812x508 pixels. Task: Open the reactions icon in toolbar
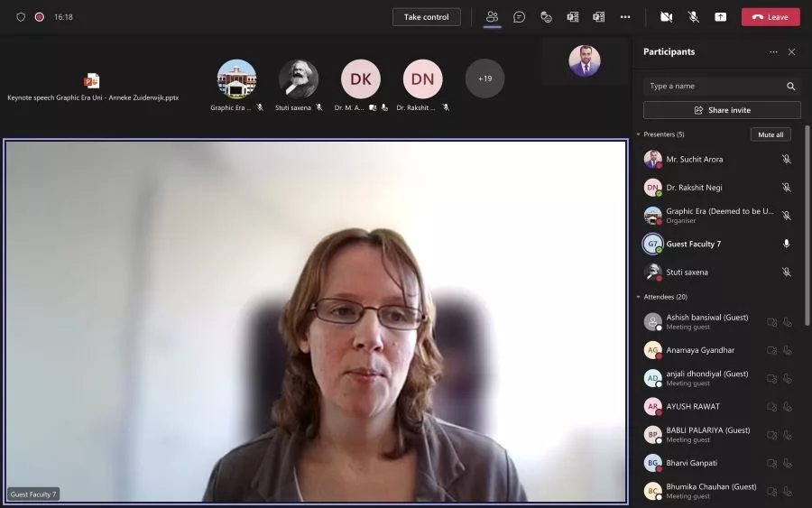coord(546,17)
